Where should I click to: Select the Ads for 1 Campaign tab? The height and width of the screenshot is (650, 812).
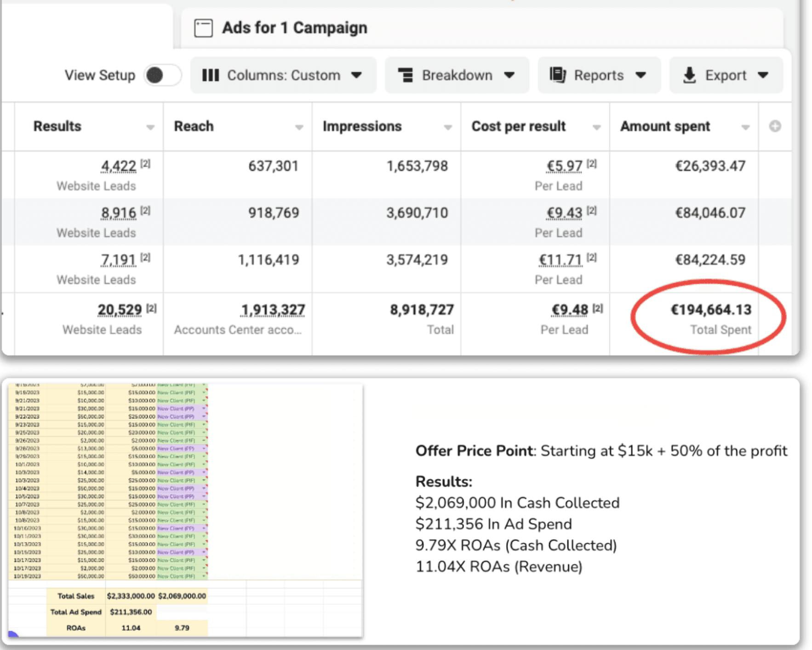tap(482, 28)
